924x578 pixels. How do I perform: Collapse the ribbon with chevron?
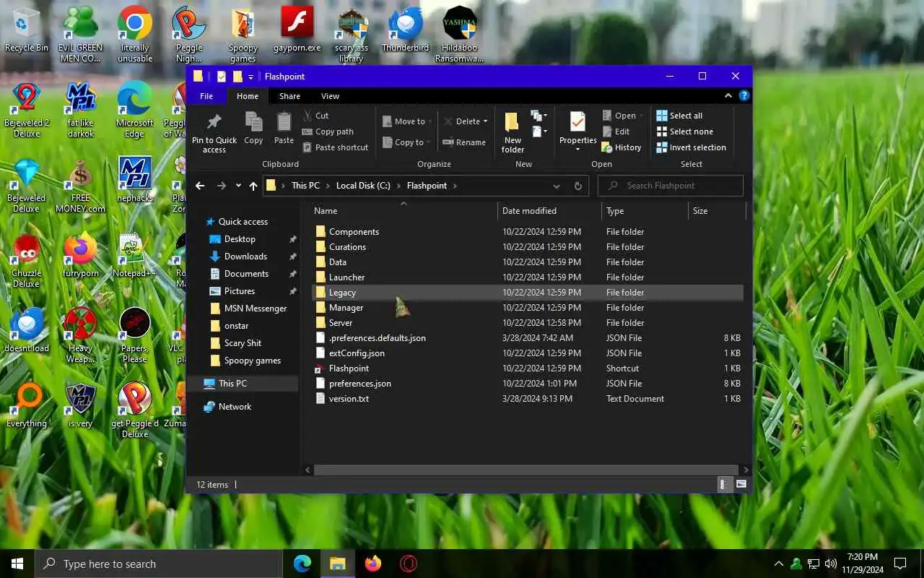pyautogui.click(x=728, y=95)
